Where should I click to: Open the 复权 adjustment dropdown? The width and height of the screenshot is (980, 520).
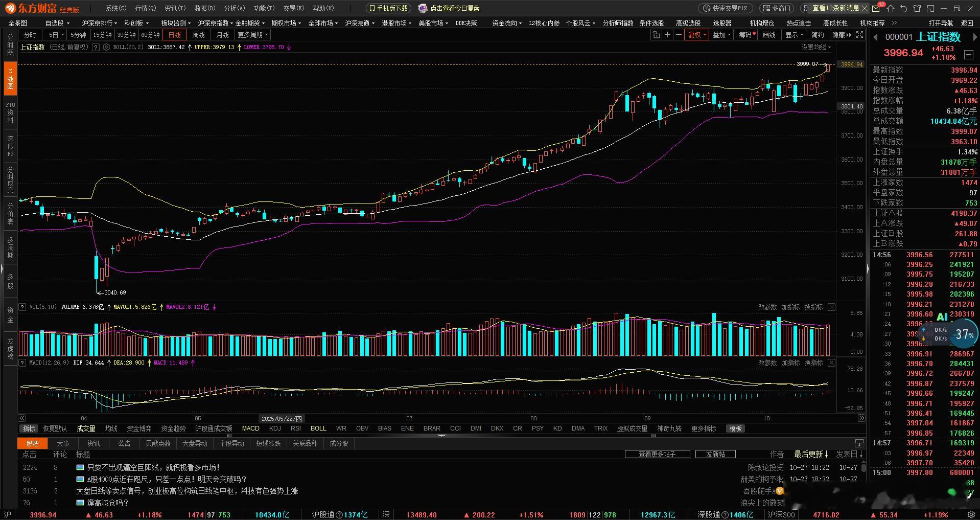(697, 35)
